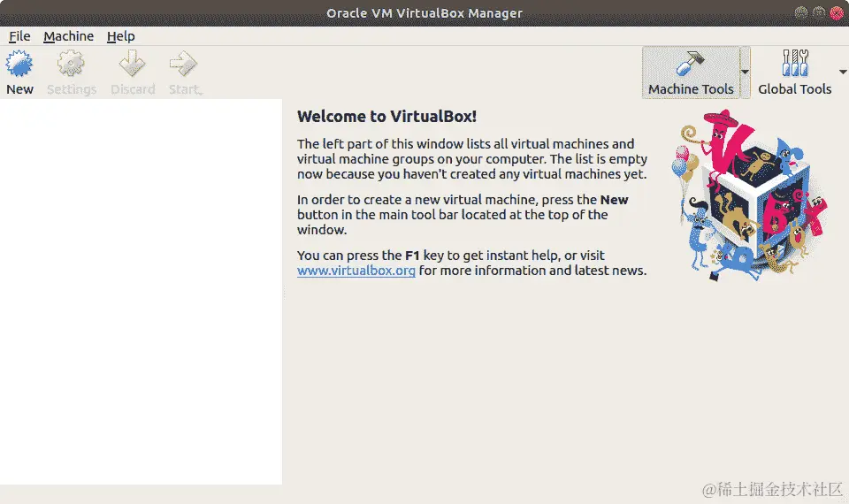Open the www.virtualbox.org link
Image resolution: width=849 pixels, height=504 pixels.
(356, 271)
